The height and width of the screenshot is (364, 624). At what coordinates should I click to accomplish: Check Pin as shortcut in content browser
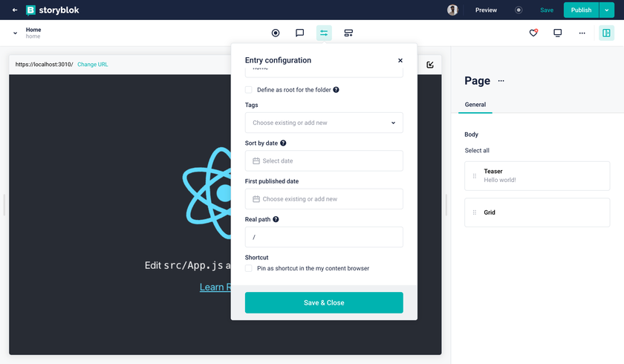249,268
